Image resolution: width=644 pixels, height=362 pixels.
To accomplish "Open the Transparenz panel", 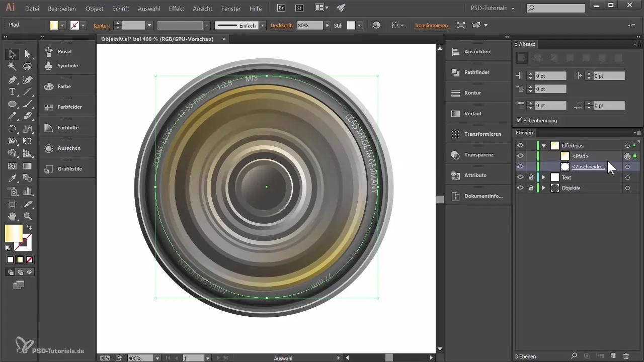I will [478, 155].
